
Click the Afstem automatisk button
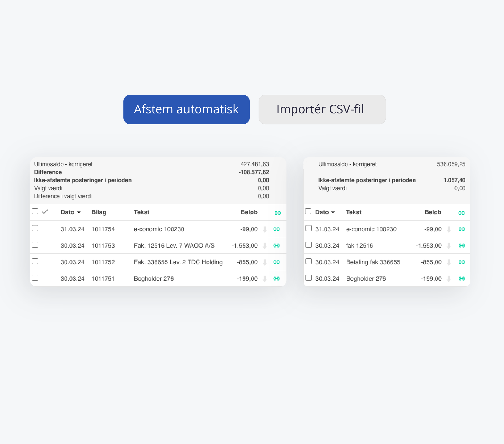point(186,109)
